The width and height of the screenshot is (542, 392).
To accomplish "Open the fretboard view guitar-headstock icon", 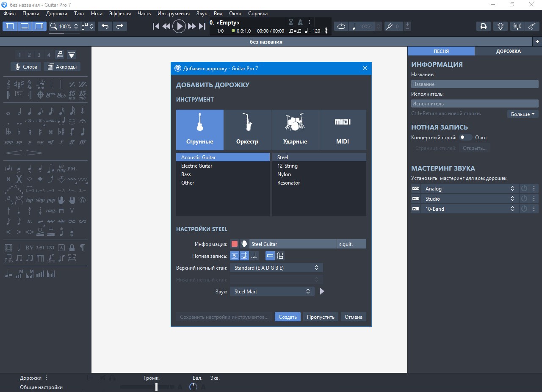I will [500, 26].
